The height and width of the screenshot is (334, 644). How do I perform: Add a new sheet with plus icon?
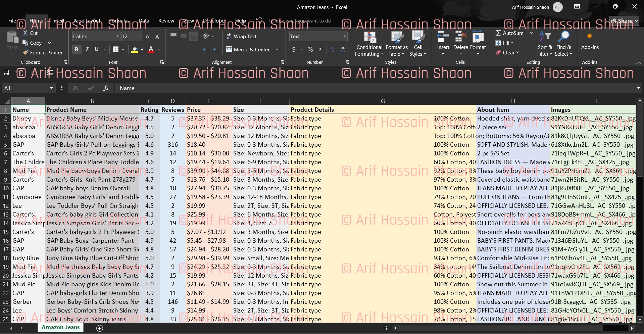click(x=100, y=328)
